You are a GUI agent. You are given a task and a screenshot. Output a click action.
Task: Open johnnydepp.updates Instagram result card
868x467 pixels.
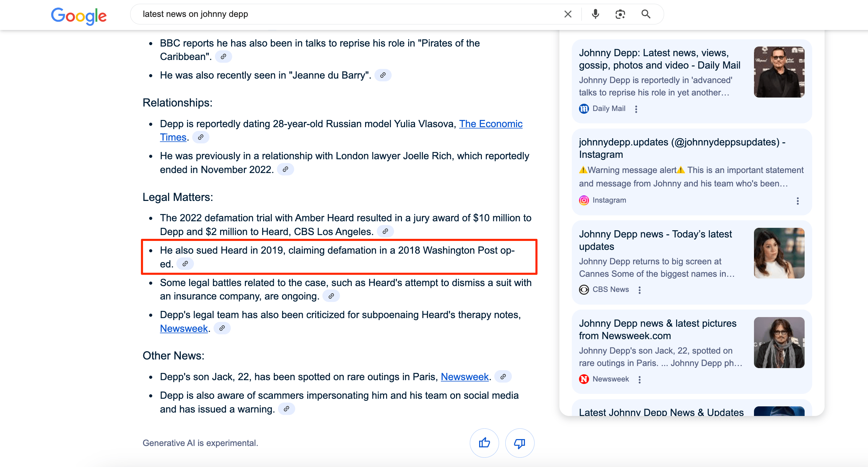click(692, 172)
